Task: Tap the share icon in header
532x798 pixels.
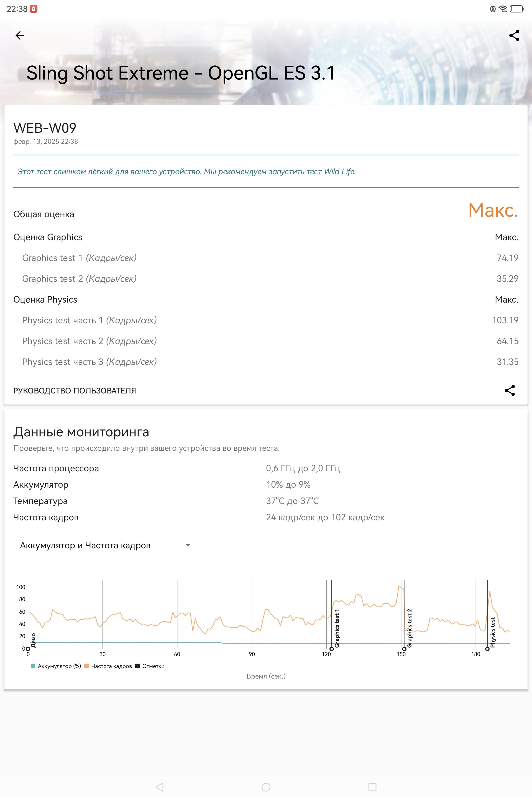Action: coord(514,35)
